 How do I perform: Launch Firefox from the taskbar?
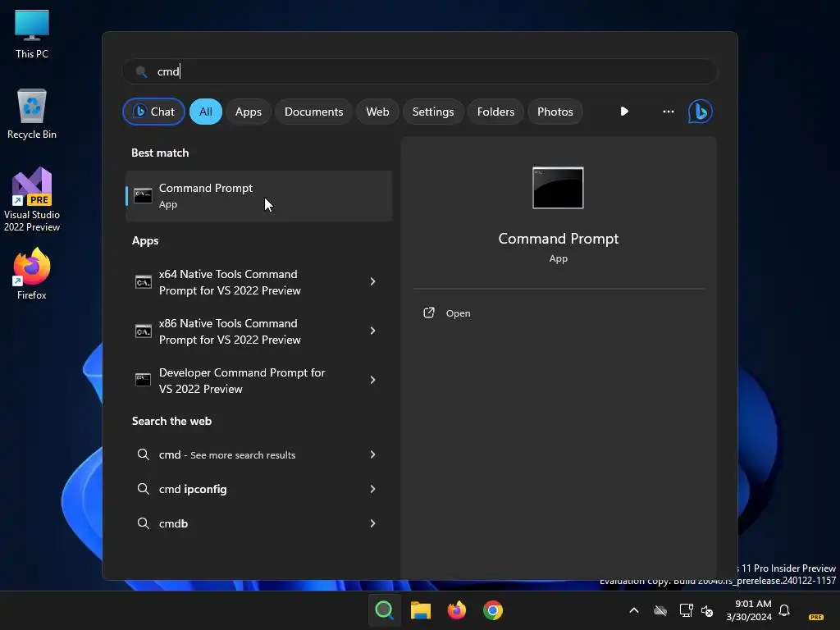[x=456, y=610]
